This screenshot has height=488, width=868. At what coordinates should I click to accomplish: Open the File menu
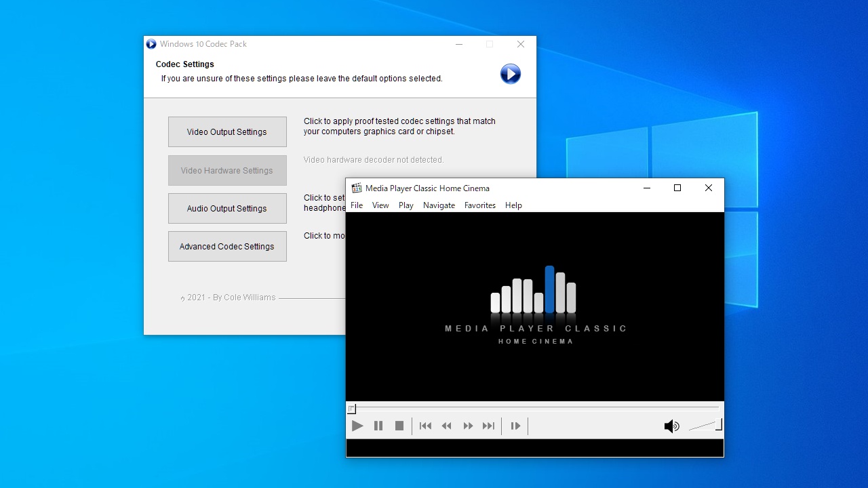click(357, 205)
